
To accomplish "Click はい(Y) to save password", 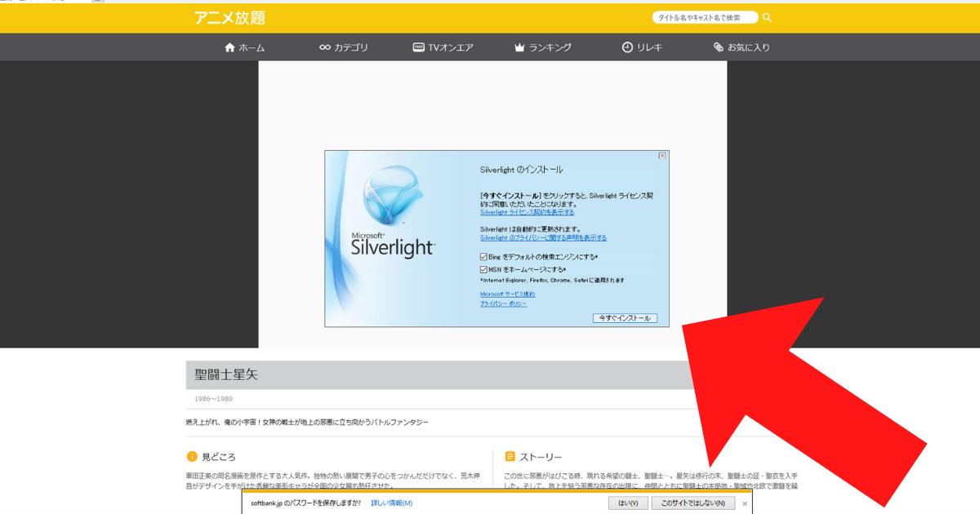I will [x=628, y=503].
